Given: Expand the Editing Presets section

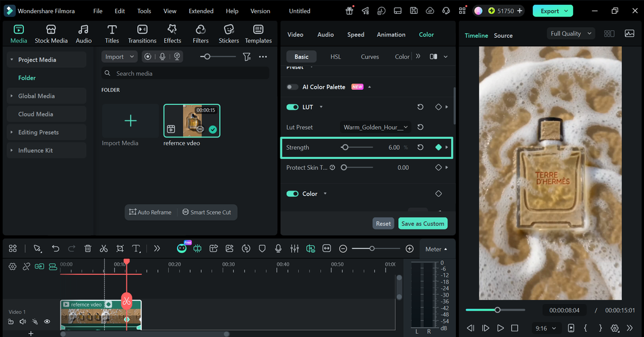Looking at the screenshot, I should coord(11,132).
